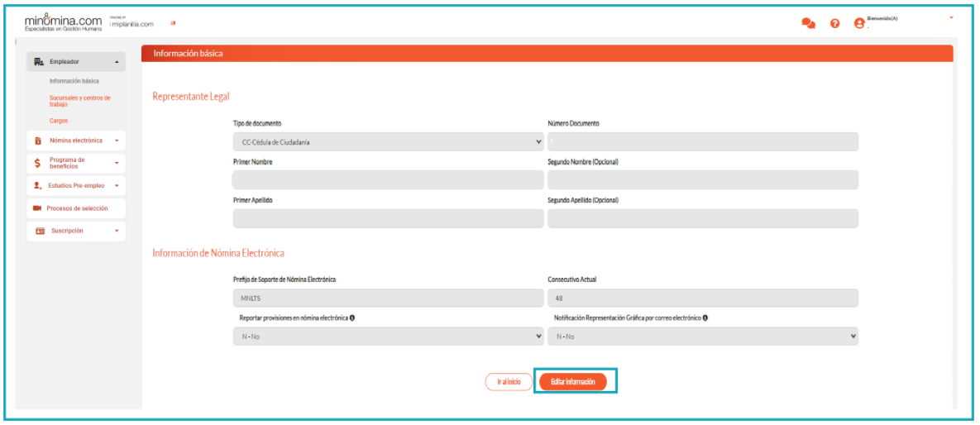Click info icon beside Notificación Representación Gráfica
The width and height of the screenshot is (980, 425).
[706, 318]
